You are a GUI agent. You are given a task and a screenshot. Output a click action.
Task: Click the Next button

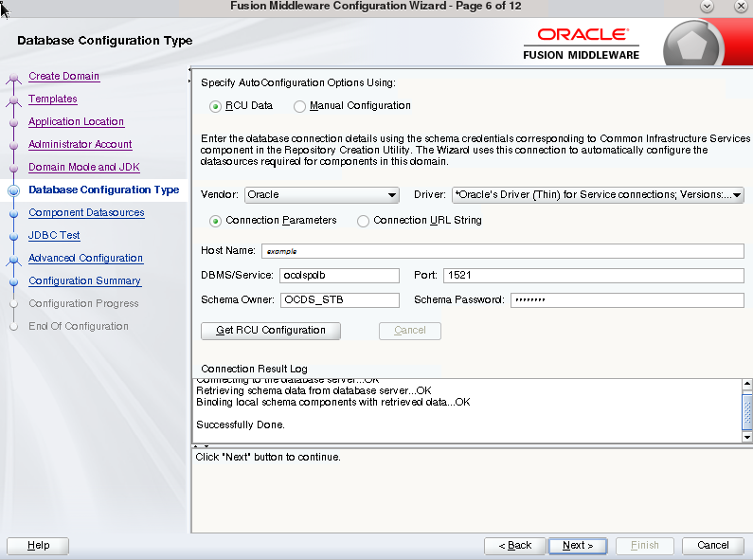(578, 546)
